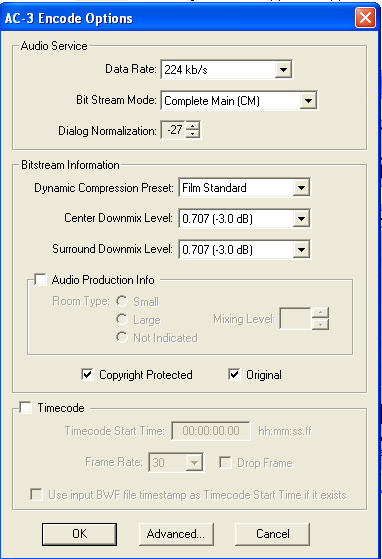
Task: Select the Small room type radio
Action: pos(122,302)
